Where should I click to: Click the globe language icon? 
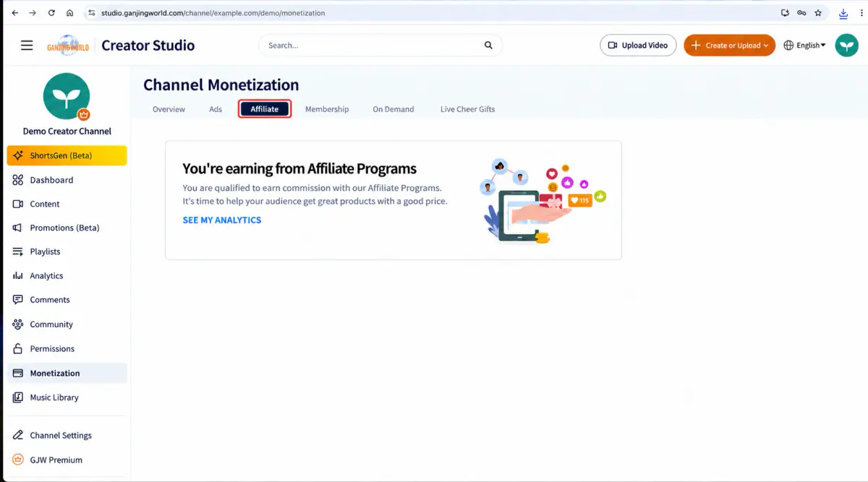pos(788,45)
